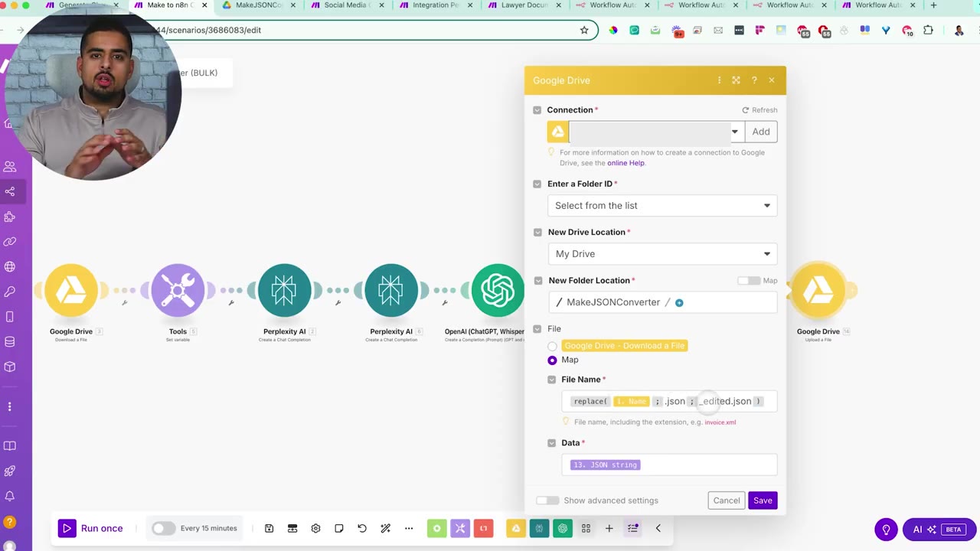Click the first Perplexity AI module

pos(284,290)
